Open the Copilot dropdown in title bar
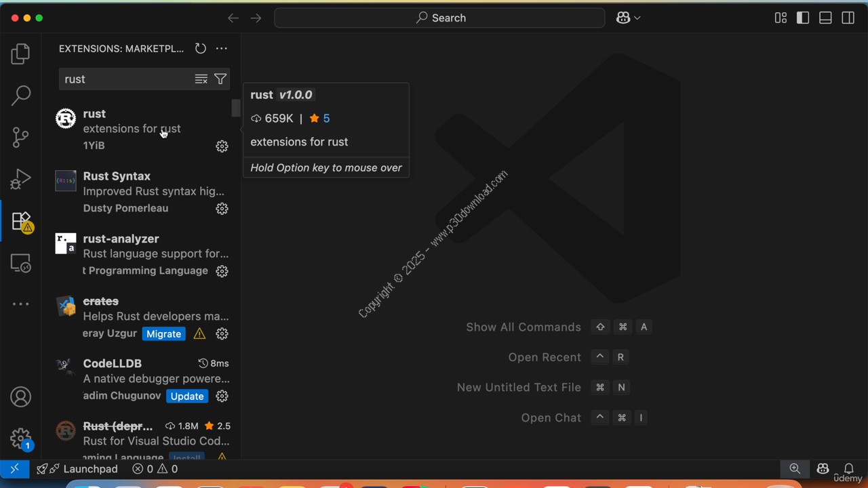 (628, 18)
